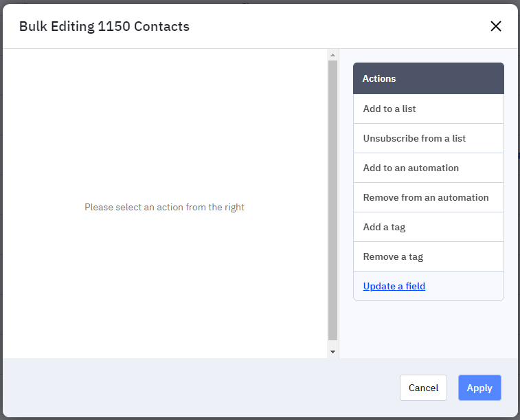Choose Remove from an automation action
This screenshot has width=520, height=420.
click(429, 197)
